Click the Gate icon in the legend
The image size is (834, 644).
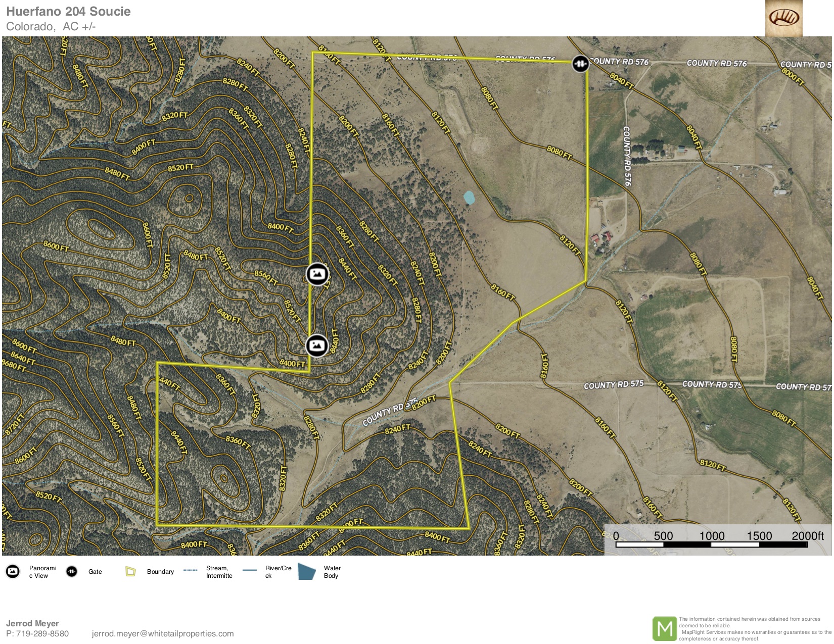[x=72, y=572]
